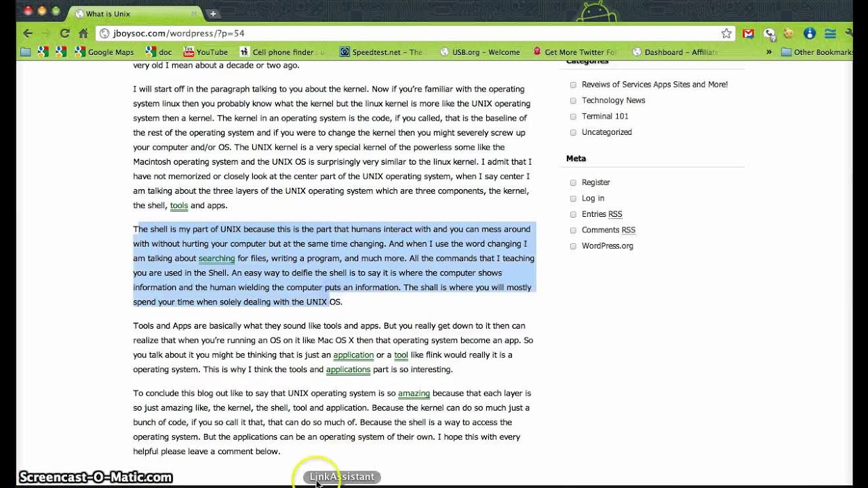Click the Log in link
Viewport: 868px width, 488px height.
tap(593, 199)
